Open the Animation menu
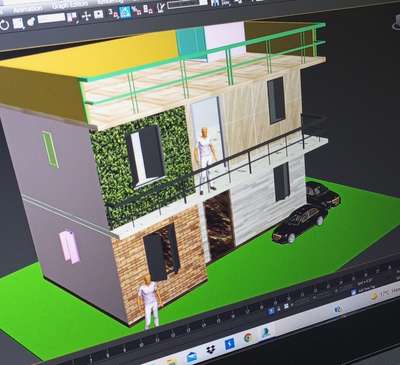400x365 pixels. (x=28, y=10)
